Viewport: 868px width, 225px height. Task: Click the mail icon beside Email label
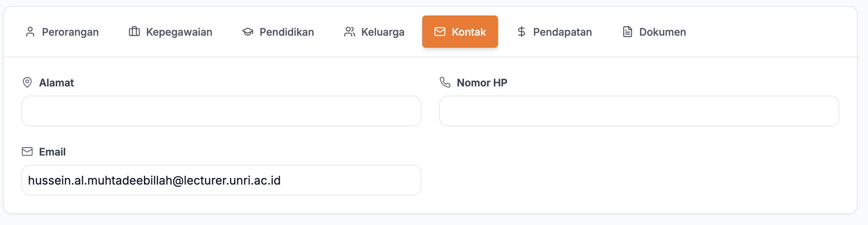point(27,151)
